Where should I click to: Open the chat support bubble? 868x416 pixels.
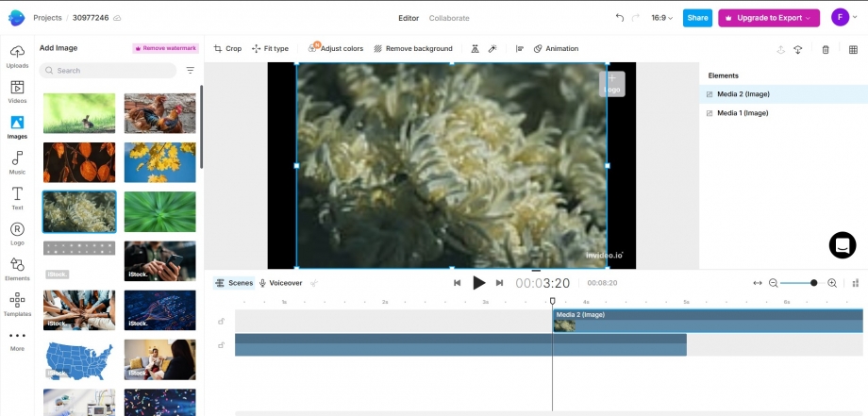click(842, 245)
